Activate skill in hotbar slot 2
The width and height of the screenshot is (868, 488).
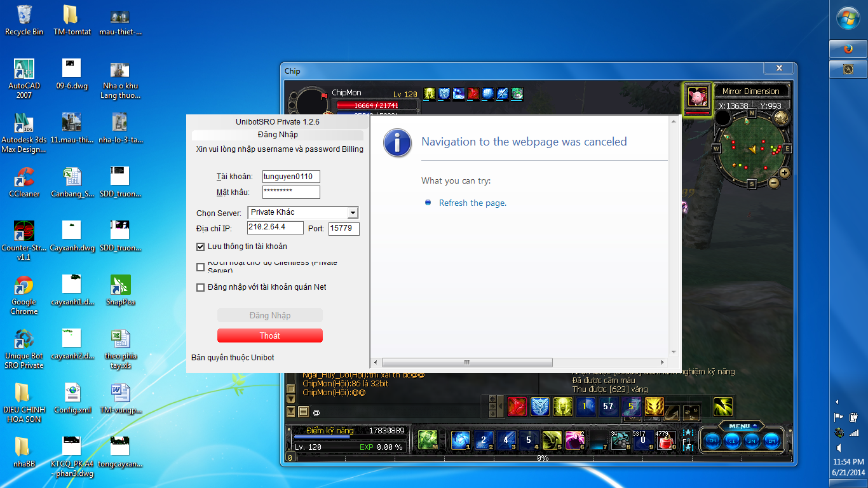pyautogui.click(x=483, y=440)
